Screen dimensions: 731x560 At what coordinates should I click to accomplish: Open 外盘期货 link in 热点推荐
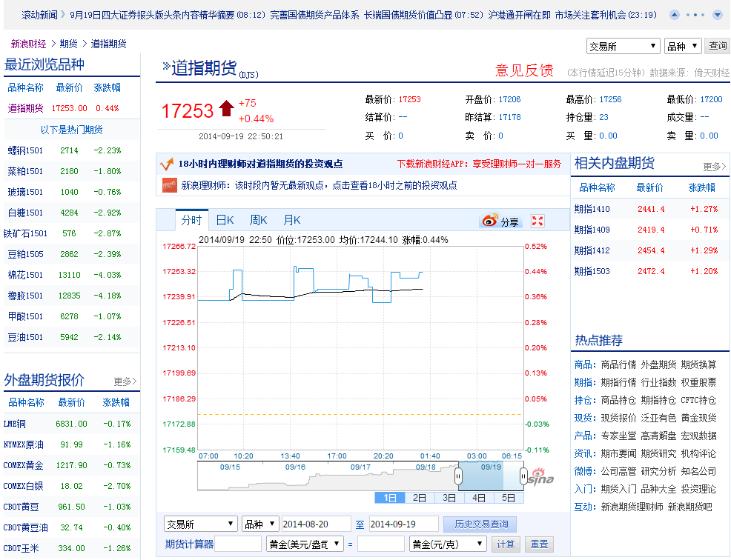(x=658, y=364)
